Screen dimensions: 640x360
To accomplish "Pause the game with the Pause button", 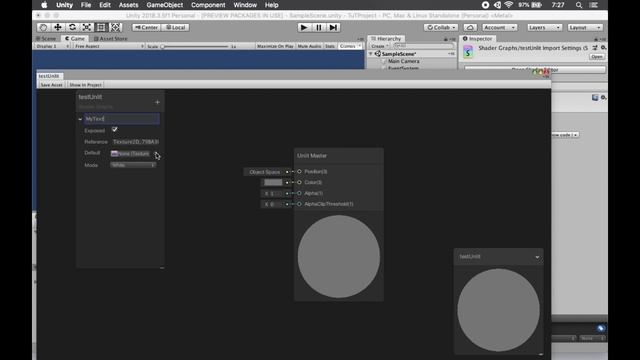I will tap(319, 27).
